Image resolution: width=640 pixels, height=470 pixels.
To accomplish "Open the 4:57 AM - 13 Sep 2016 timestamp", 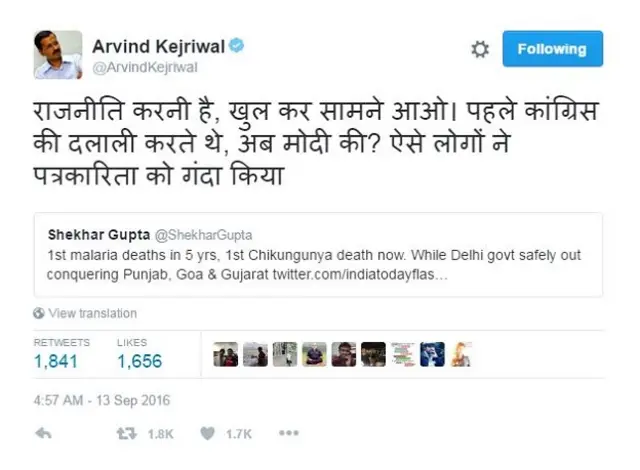I will tap(102, 400).
